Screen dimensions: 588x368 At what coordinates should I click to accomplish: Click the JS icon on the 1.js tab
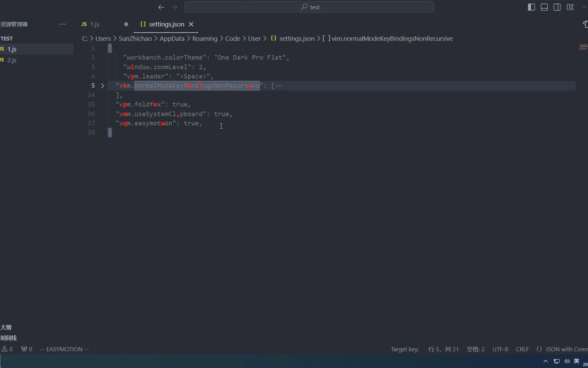click(x=84, y=24)
